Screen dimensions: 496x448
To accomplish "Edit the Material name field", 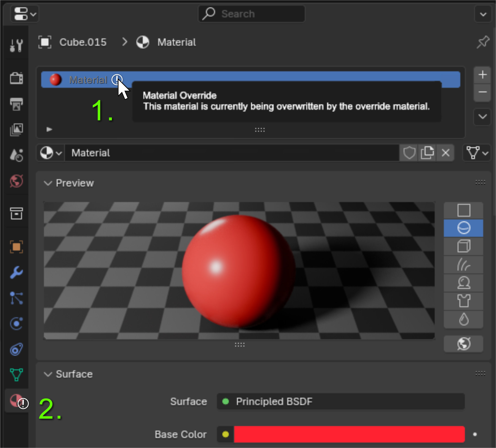I will (x=232, y=153).
